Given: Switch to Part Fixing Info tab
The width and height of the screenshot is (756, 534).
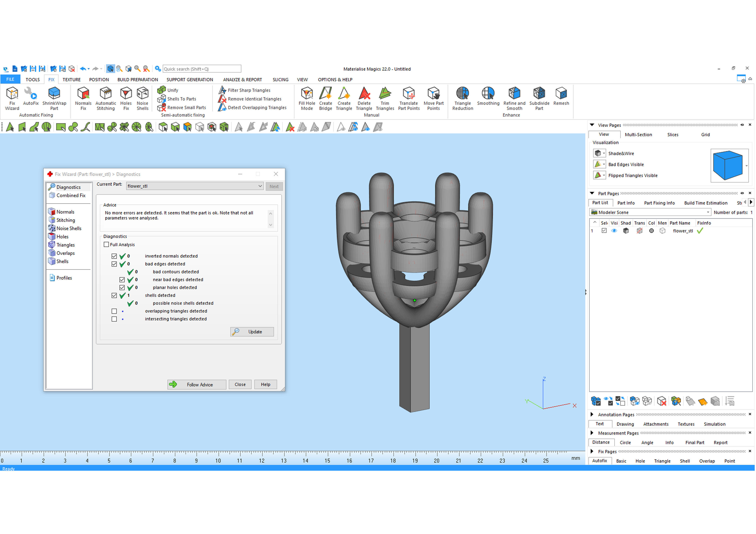Looking at the screenshot, I should coord(659,203).
